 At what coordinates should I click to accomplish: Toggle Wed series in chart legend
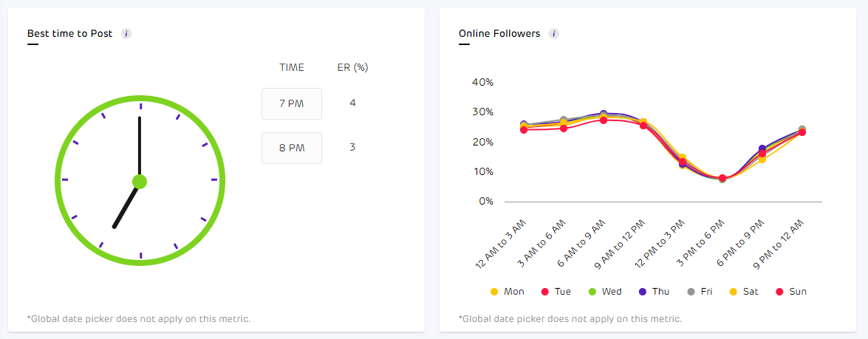click(605, 292)
